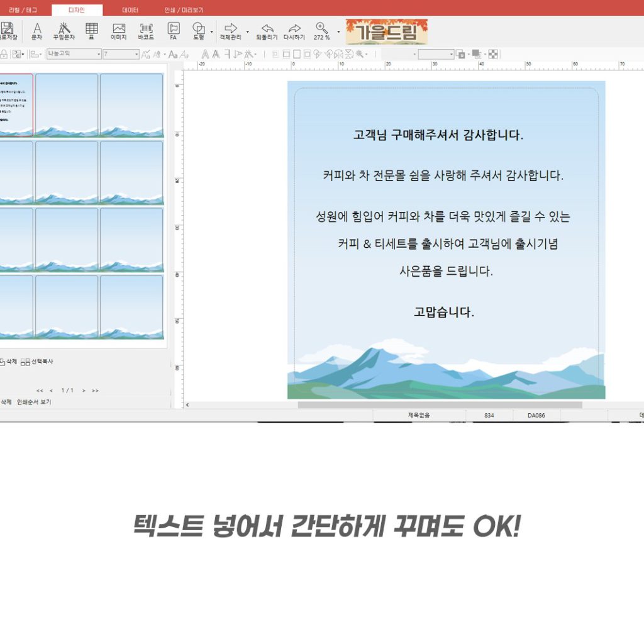Click scroll-left arrow under the canvas
The image size is (644, 644).
coord(187,405)
